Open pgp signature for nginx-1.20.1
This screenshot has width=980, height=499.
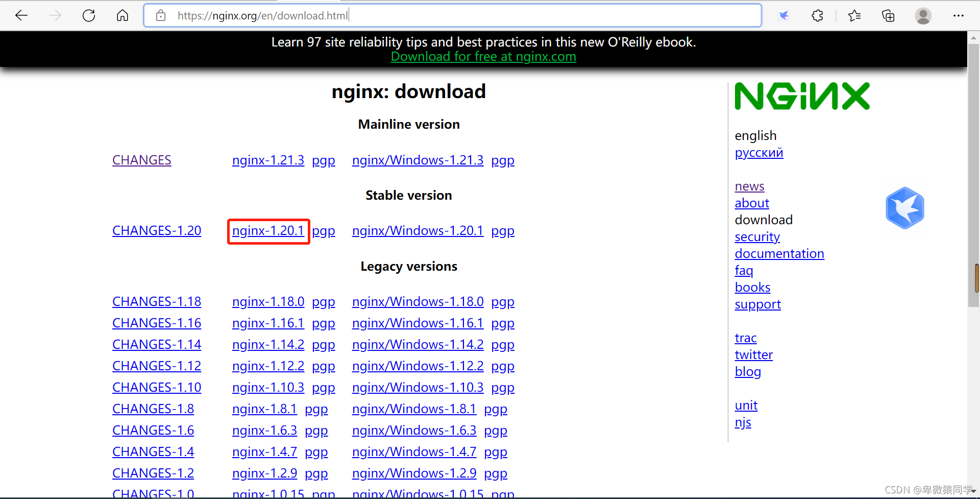coord(324,231)
